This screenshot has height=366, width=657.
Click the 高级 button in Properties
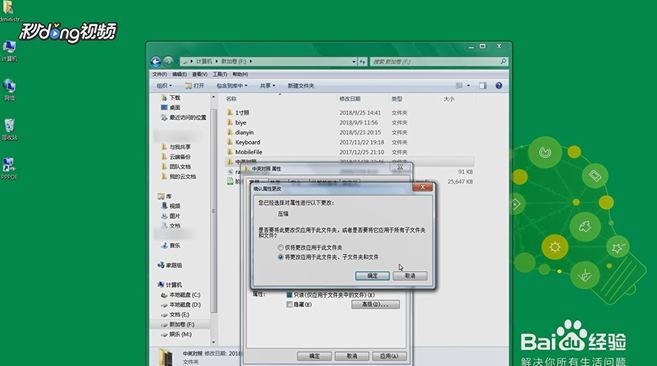point(375,305)
